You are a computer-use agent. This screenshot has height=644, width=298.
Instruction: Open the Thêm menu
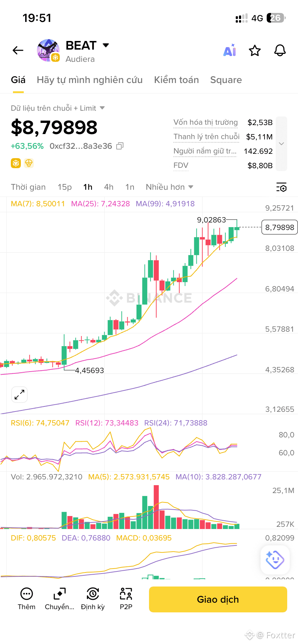pos(27,599)
